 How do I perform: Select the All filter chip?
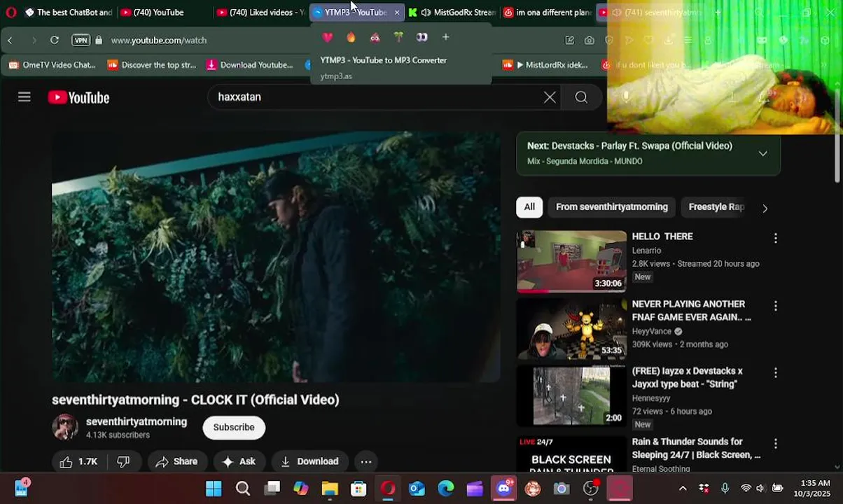point(529,207)
